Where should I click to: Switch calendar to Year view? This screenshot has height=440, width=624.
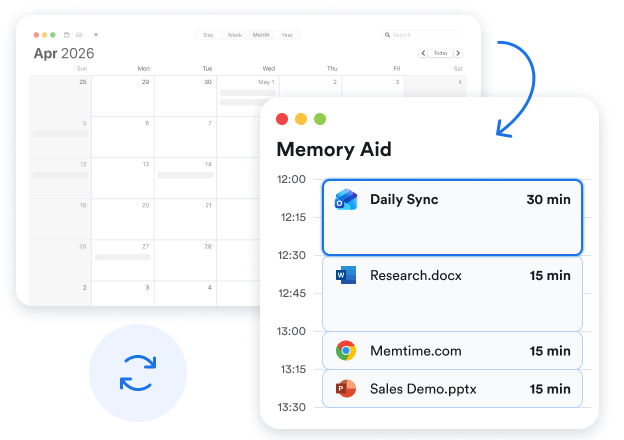pos(287,35)
